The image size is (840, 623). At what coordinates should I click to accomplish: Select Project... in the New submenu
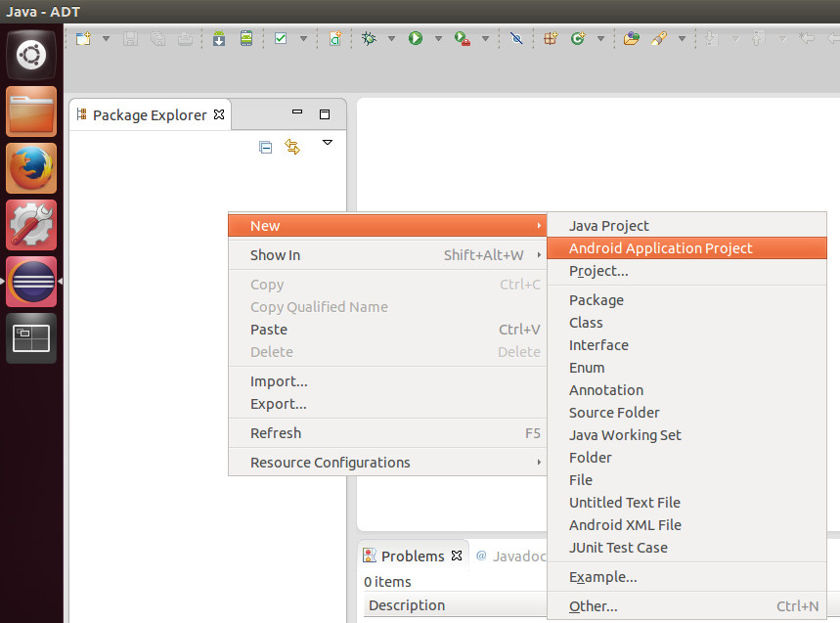click(686, 271)
